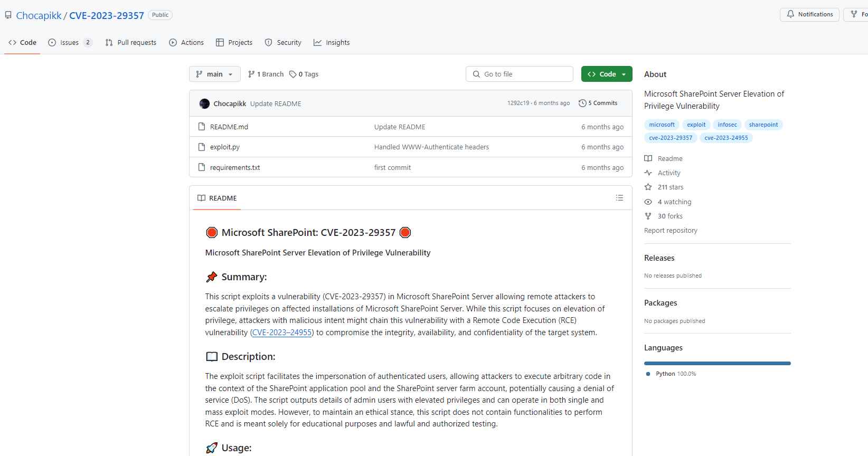Select the README tab in the file viewer
Image resolution: width=868 pixels, height=456 pixels.
tap(217, 198)
